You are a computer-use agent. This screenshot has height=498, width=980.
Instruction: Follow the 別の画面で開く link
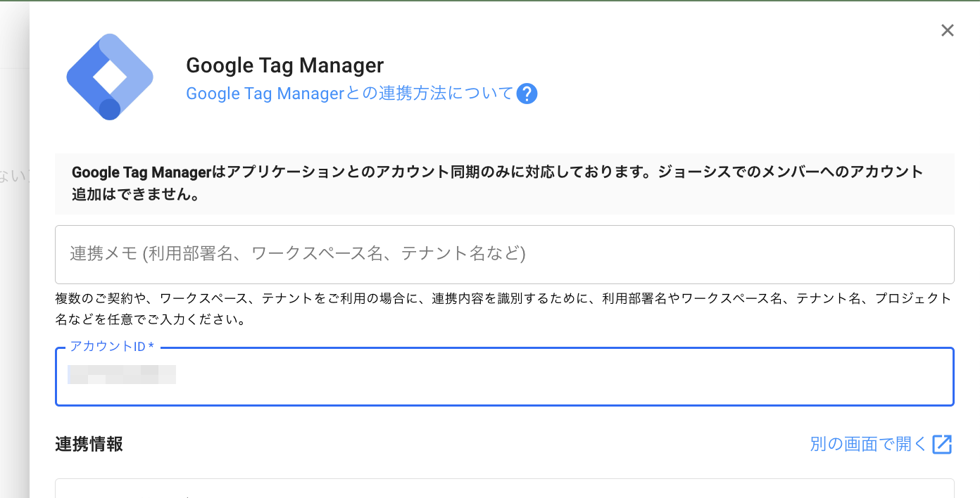(868, 445)
